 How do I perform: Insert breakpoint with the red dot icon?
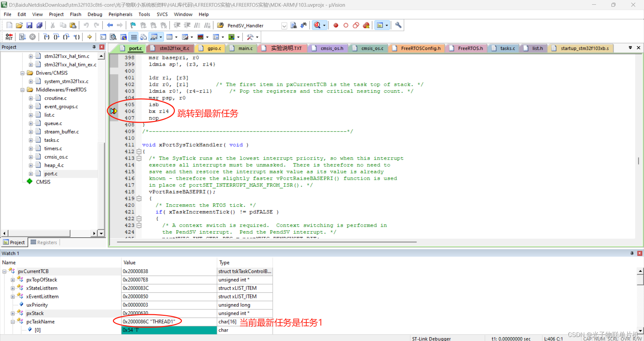(336, 25)
